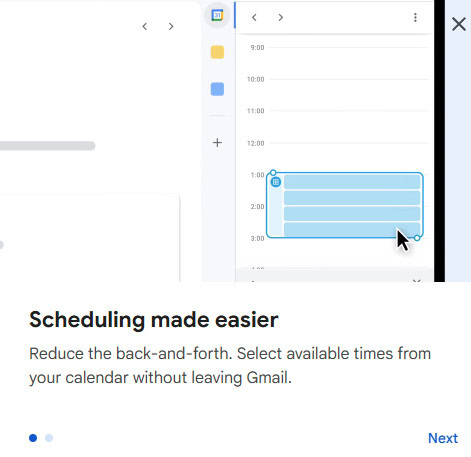471x457 pixels.
Task: Click the first blue time slot at 1:00
Action: [352, 182]
